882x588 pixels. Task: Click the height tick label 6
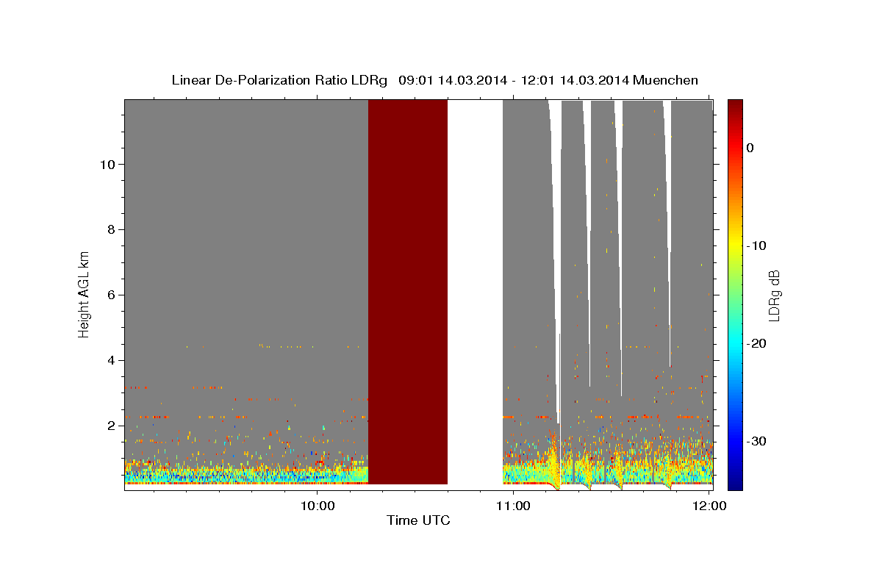click(110, 295)
